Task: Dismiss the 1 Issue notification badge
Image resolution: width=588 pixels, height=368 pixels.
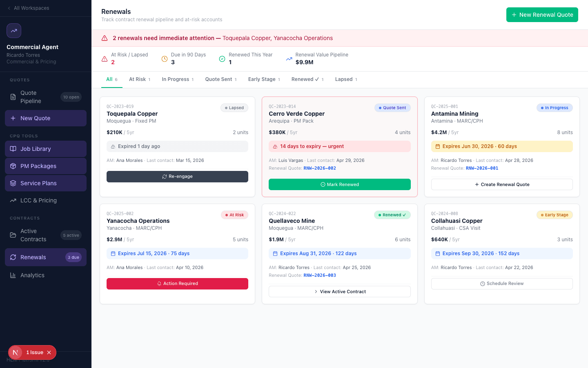Action: click(x=49, y=352)
